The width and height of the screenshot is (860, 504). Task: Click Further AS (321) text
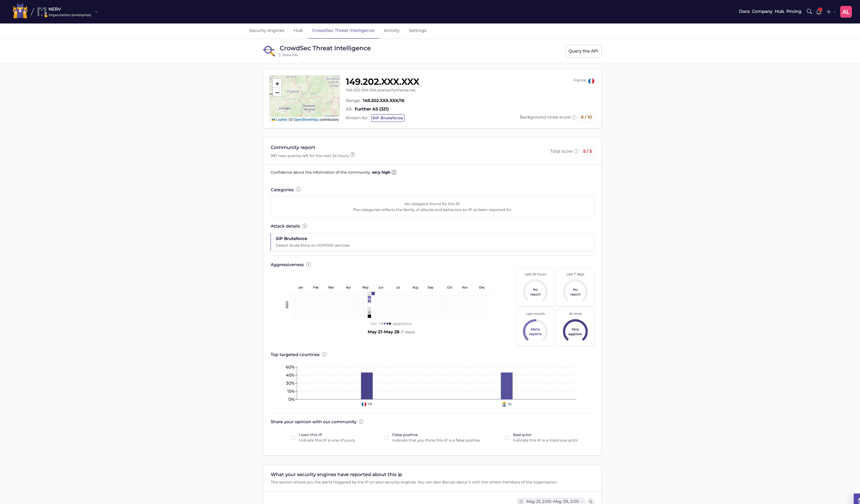coord(371,109)
